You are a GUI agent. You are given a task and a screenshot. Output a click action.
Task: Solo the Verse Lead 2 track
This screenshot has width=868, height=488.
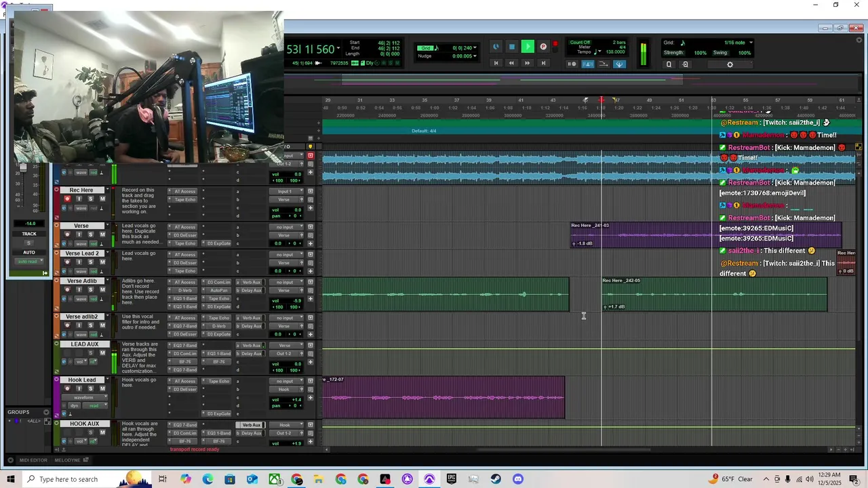[91, 262]
